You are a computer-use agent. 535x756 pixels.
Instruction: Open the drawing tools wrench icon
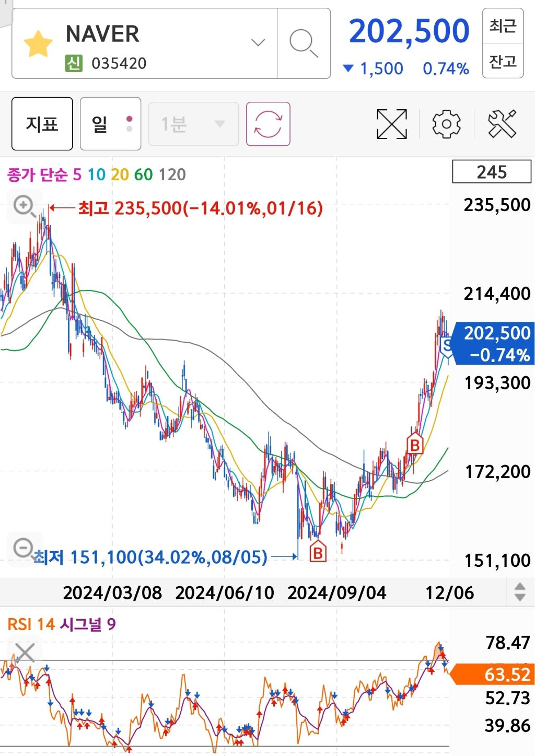(502, 123)
